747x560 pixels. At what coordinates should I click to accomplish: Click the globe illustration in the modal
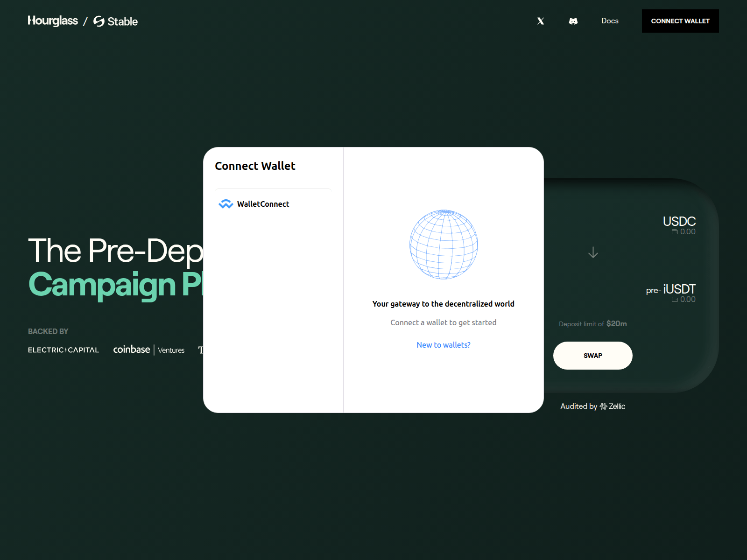point(444,245)
